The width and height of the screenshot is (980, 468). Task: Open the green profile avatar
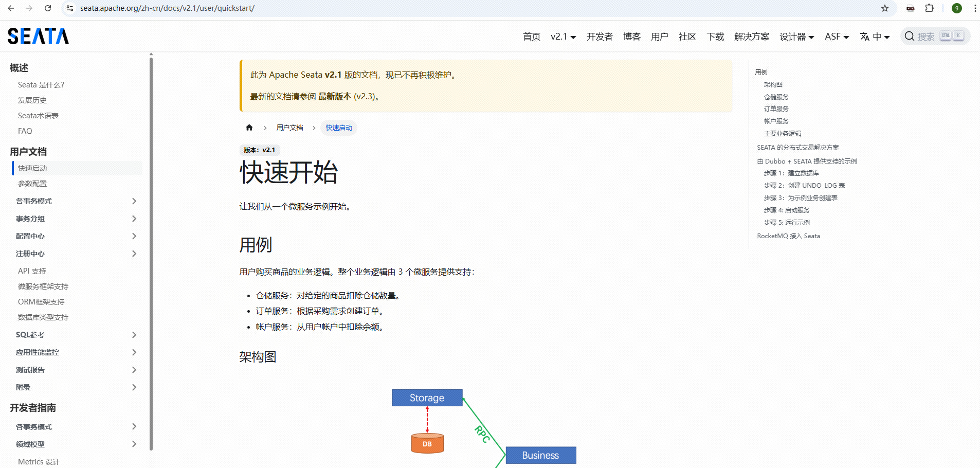[957, 8]
